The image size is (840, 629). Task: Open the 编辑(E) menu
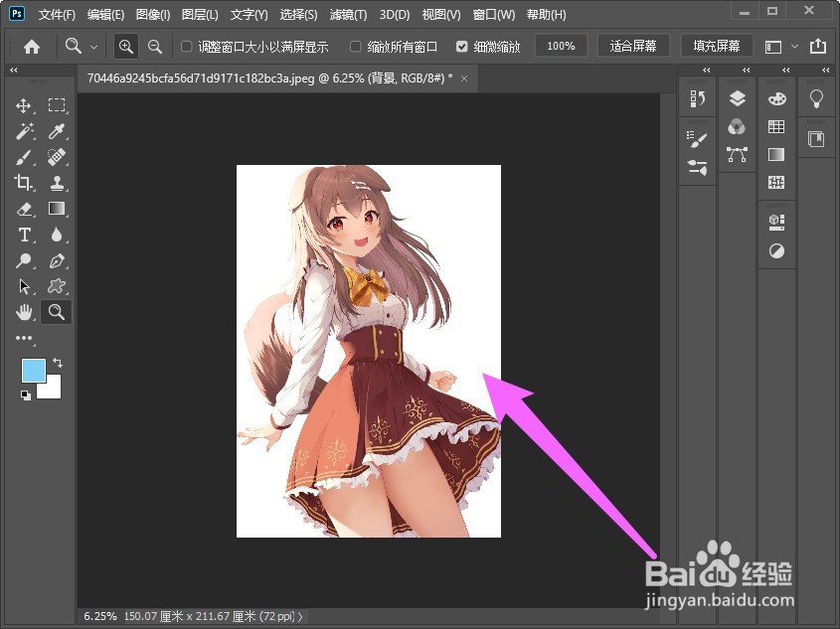(105, 15)
